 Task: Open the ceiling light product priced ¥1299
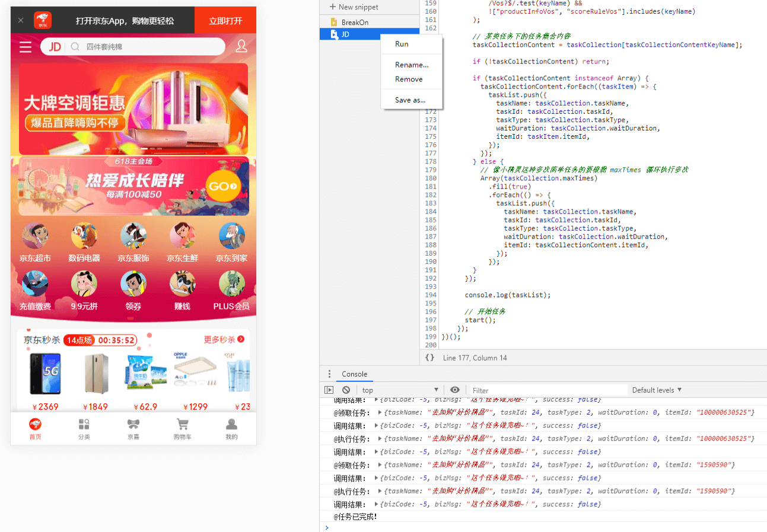[x=195, y=381]
